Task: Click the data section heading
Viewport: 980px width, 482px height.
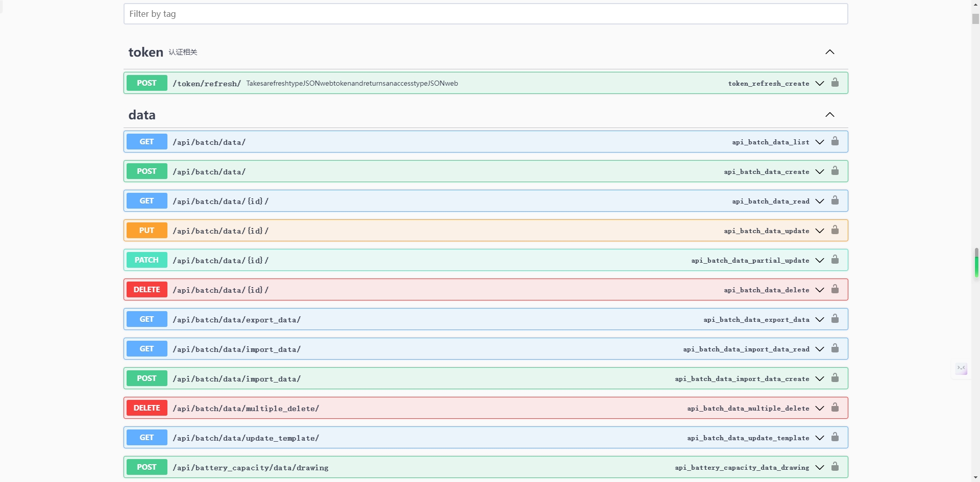Action: point(142,115)
